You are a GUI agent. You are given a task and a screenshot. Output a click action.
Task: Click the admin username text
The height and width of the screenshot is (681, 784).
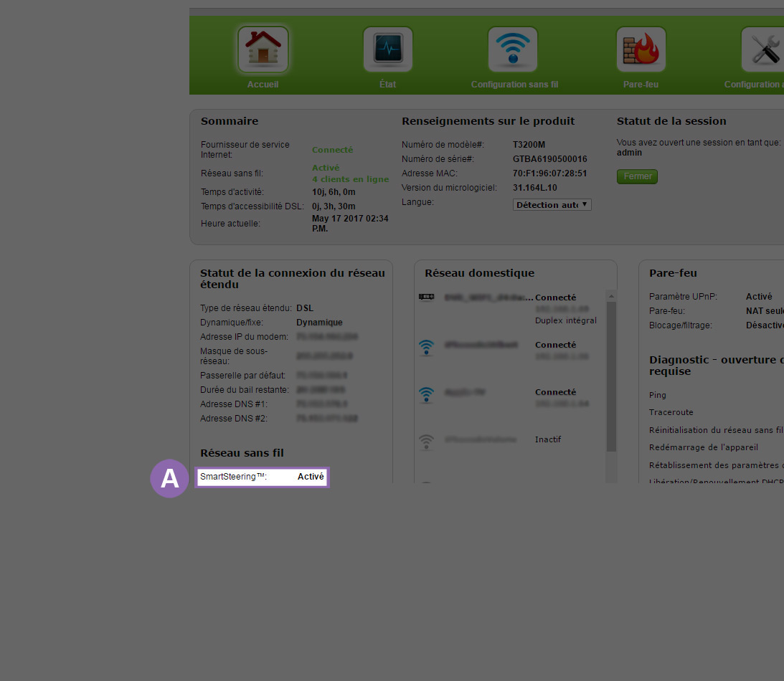click(630, 153)
